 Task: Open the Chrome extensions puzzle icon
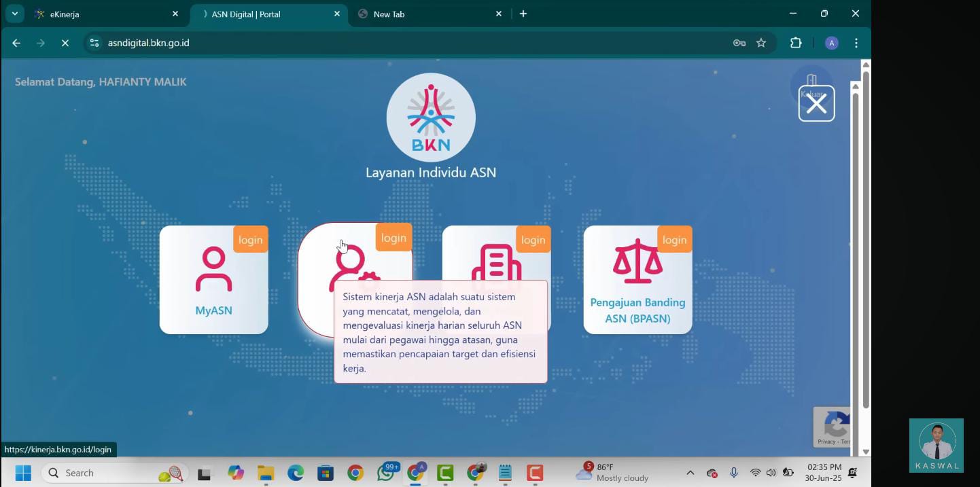coord(796,43)
